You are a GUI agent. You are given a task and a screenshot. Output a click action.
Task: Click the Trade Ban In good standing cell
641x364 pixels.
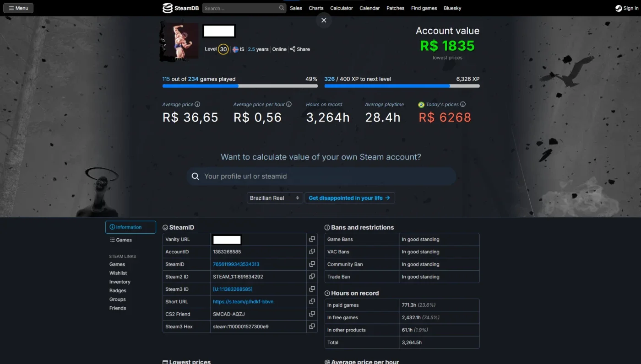(x=440, y=277)
